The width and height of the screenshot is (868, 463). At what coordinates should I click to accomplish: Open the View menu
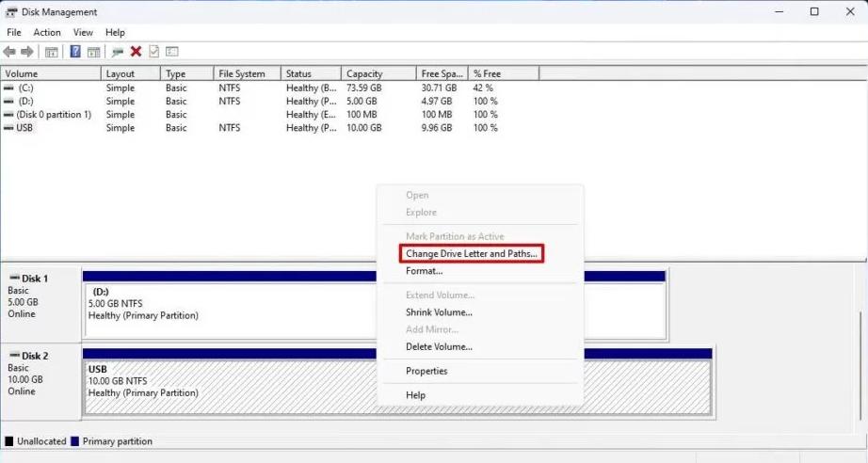[84, 32]
